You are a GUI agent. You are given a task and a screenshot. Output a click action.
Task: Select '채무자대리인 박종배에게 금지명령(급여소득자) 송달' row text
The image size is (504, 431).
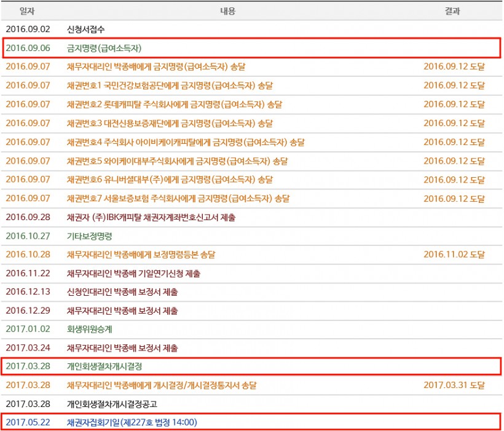coord(156,67)
